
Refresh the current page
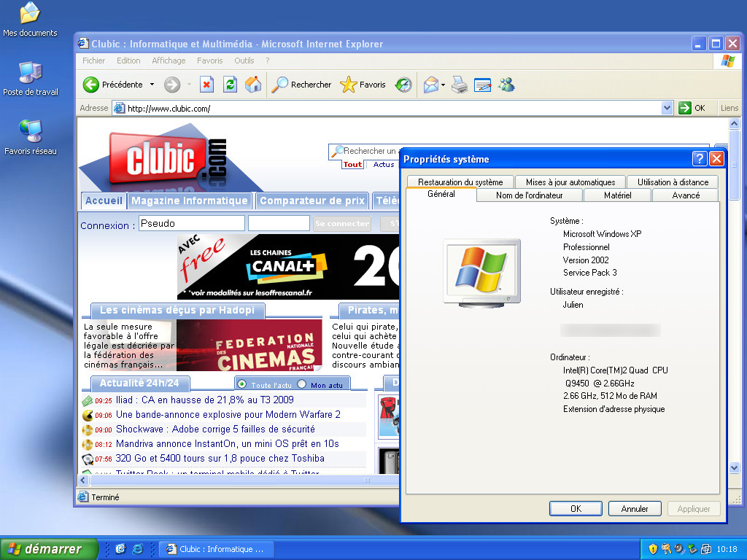230,84
